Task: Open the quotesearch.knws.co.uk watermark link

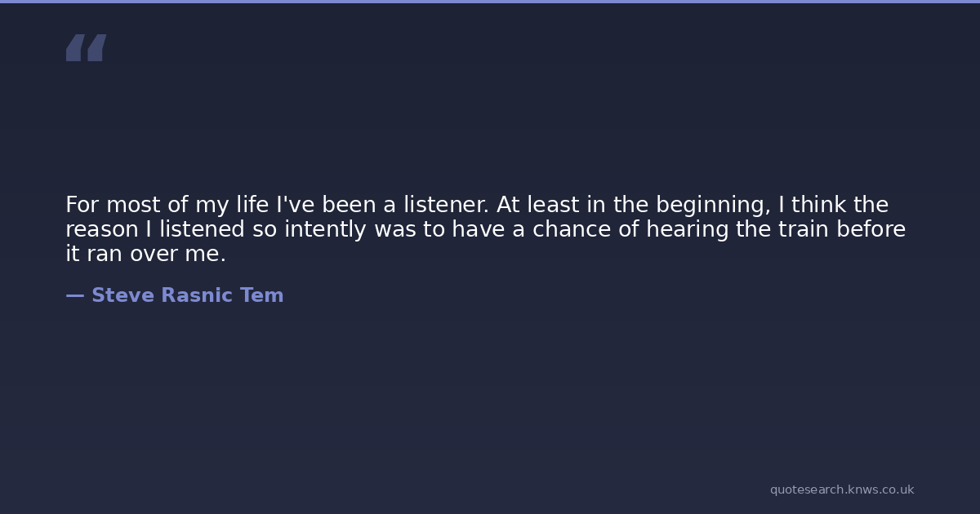Action: pos(841,490)
